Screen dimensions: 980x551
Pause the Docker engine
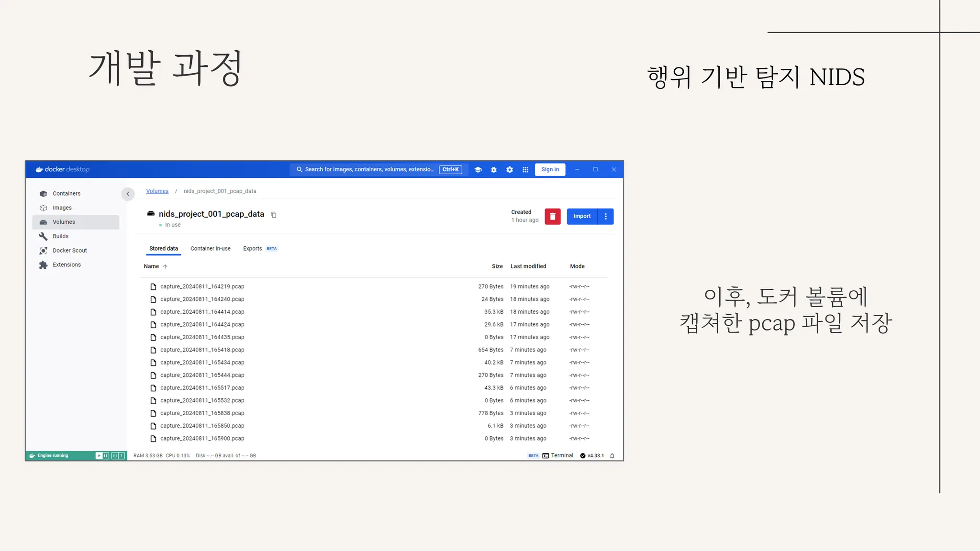point(106,456)
